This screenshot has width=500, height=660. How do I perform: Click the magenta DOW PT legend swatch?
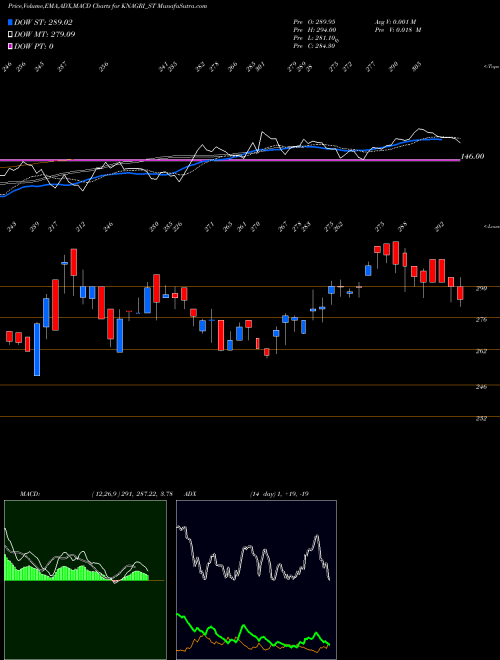pyautogui.click(x=10, y=46)
